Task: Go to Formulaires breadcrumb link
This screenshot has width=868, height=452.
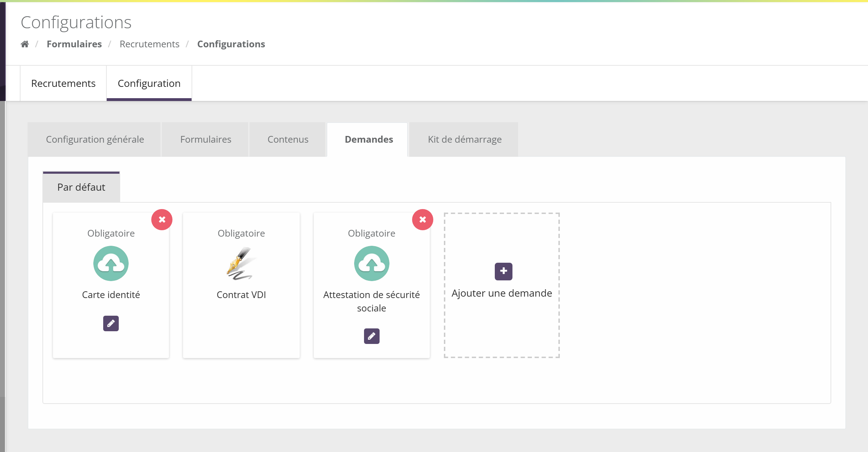Action: pos(74,44)
